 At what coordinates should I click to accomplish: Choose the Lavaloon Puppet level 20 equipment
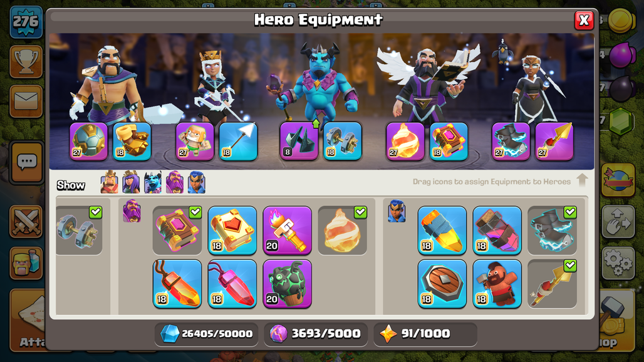(x=287, y=284)
